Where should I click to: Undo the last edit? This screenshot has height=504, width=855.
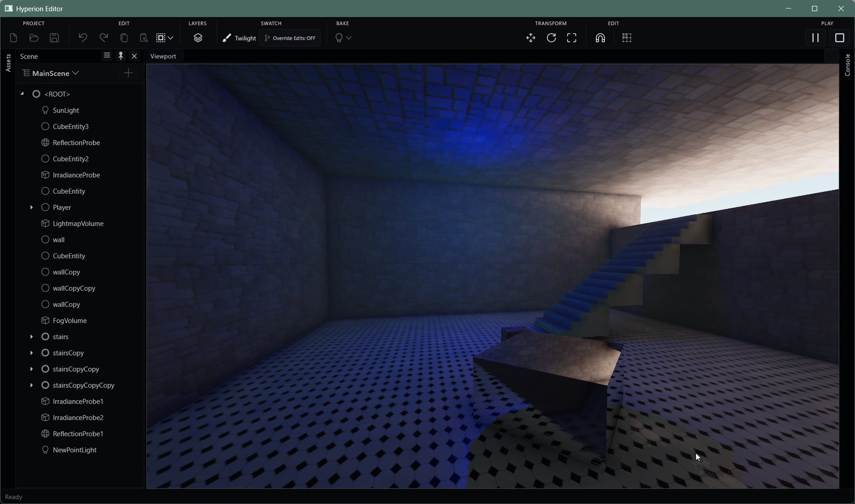point(83,38)
